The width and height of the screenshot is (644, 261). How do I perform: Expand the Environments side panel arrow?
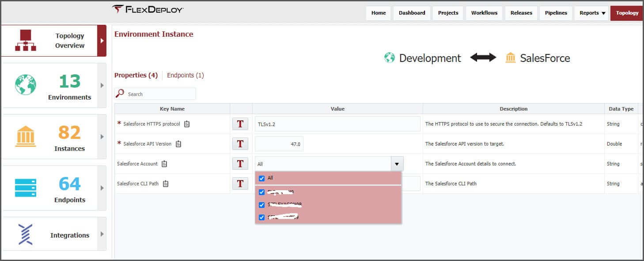pos(102,85)
